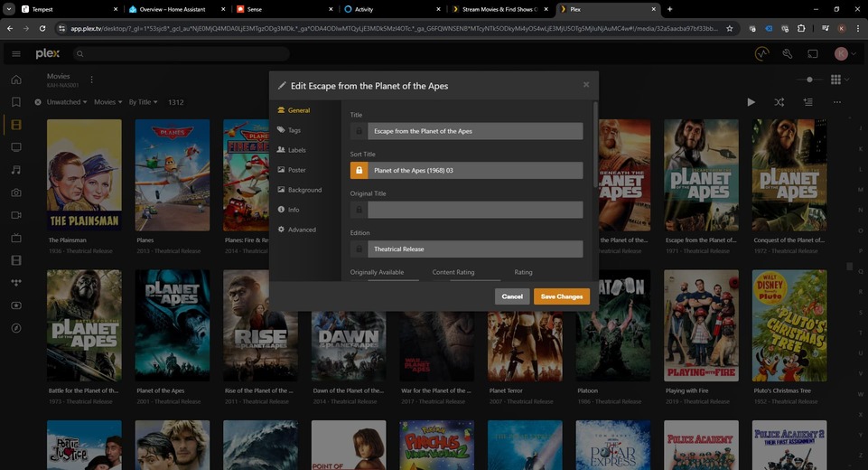The width and height of the screenshot is (868, 470).
Task: Toggle the Original Title field lock
Action: [359, 210]
